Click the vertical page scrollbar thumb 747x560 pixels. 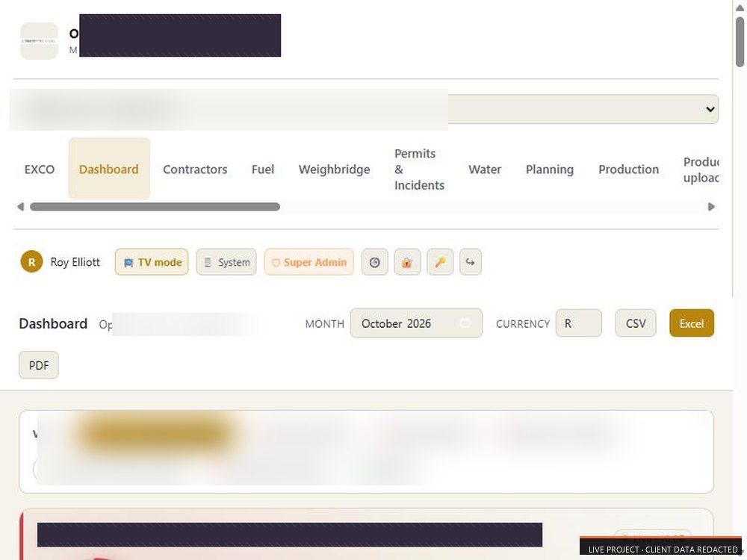(x=740, y=42)
